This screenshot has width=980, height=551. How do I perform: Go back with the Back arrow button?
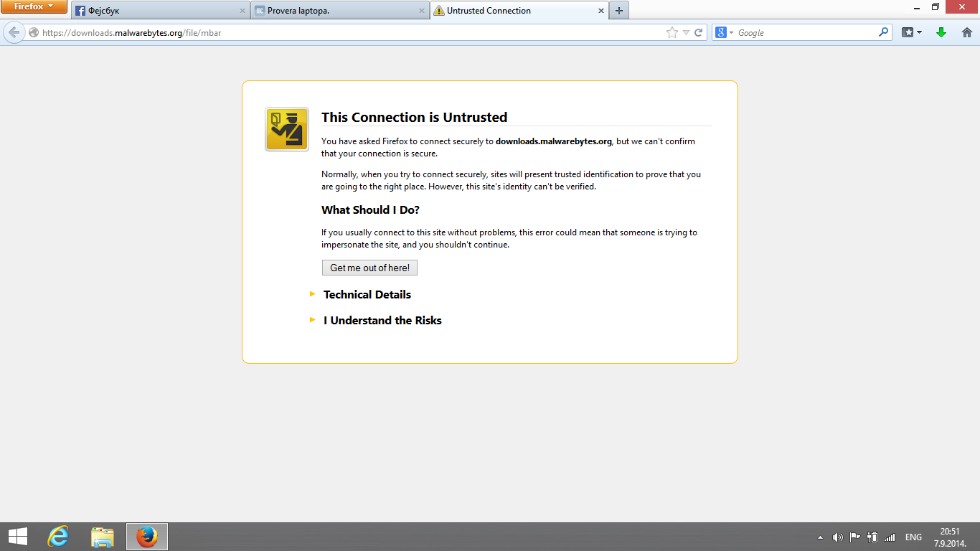coord(14,32)
